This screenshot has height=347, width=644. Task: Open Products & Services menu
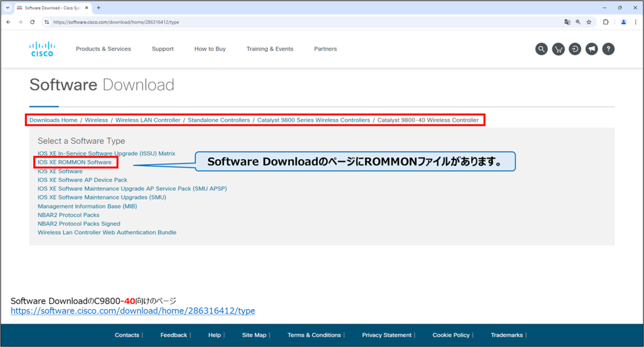click(x=103, y=49)
